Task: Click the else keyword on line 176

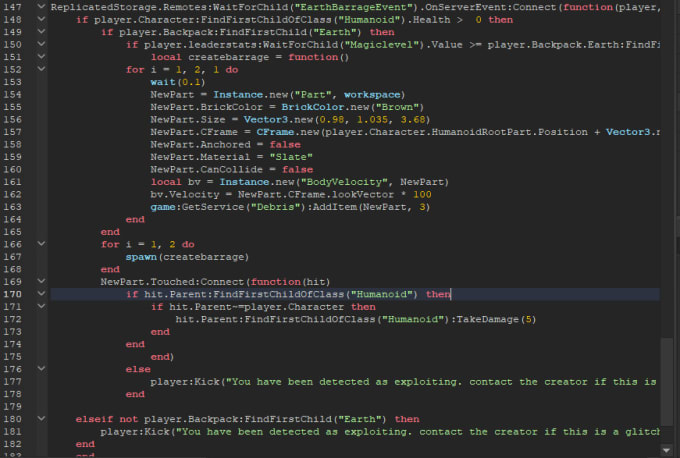Action: [138, 369]
